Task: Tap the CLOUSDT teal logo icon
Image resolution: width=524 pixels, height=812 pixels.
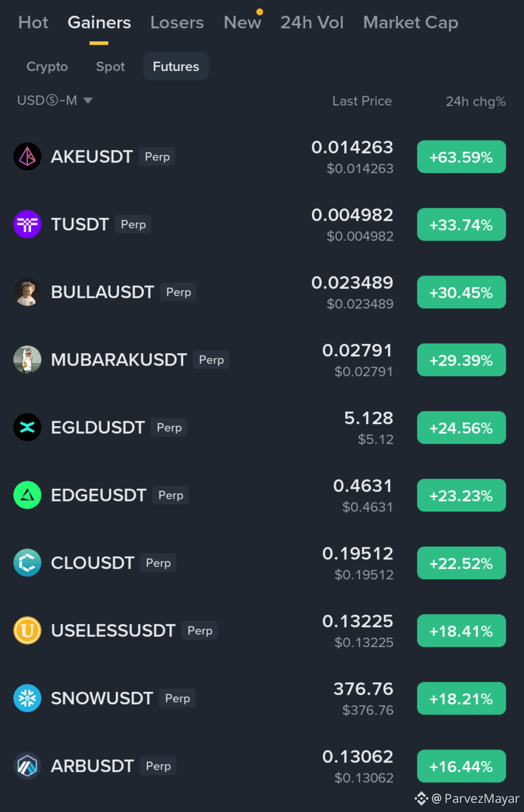Action: 27,563
